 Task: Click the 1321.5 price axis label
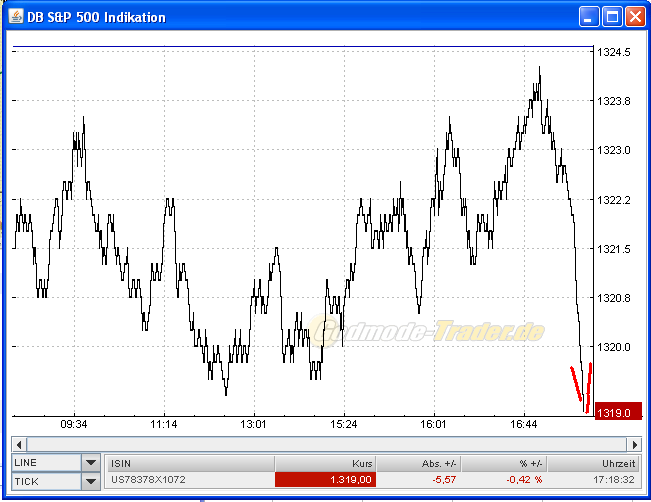click(613, 249)
